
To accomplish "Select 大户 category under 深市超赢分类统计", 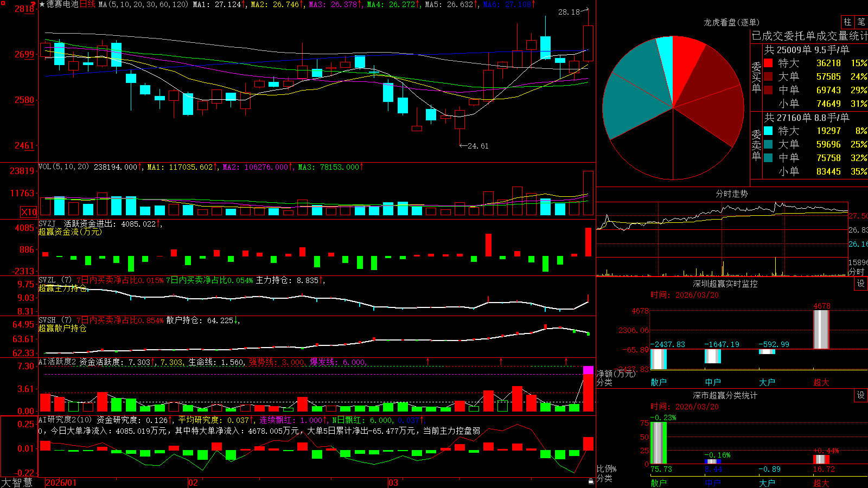I will pyautogui.click(x=767, y=483).
